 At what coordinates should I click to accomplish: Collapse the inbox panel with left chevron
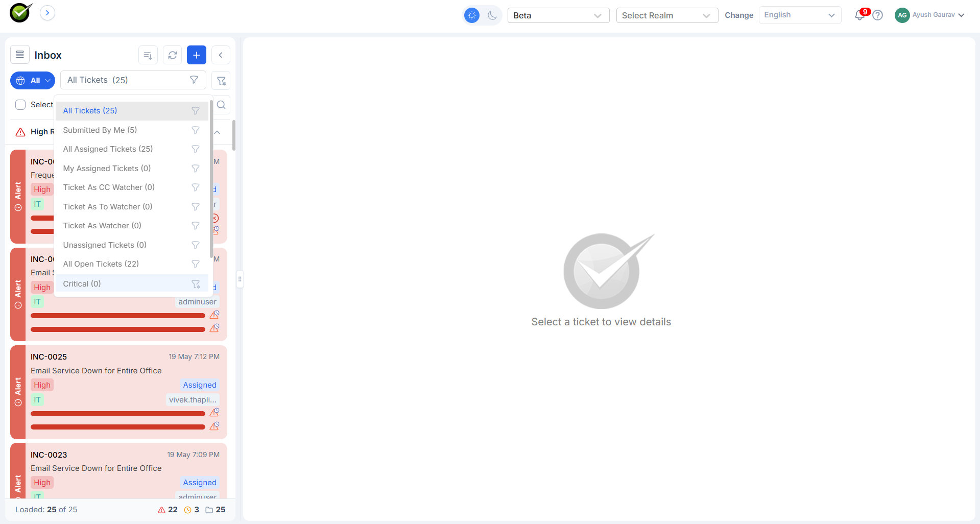221,55
